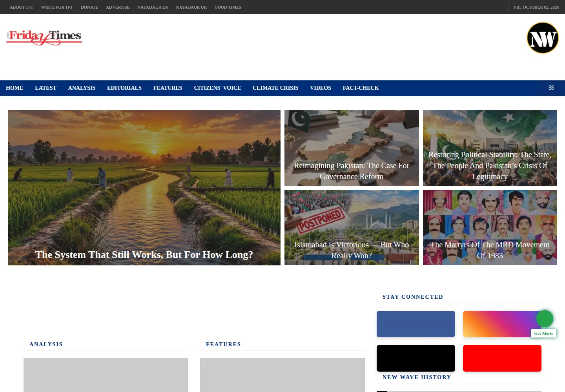Open the gradient Instagram social tile
This screenshot has width=565, height=392.
point(502,324)
